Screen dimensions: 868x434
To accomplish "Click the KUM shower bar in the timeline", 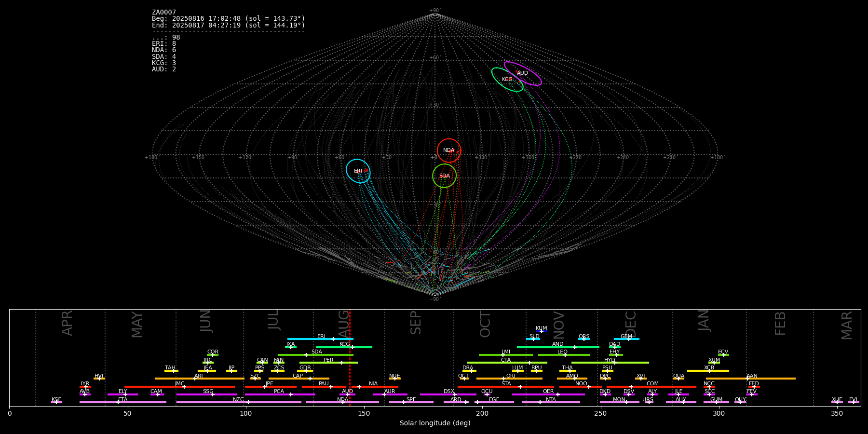I will coord(542,331).
